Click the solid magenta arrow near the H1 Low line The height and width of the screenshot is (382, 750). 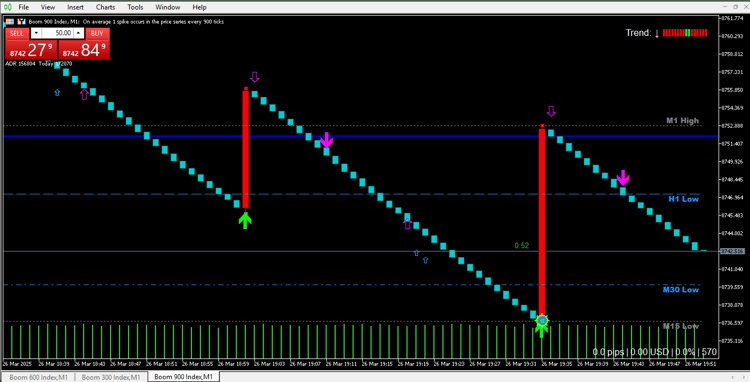pyautogui.click(x=622, y=177)
